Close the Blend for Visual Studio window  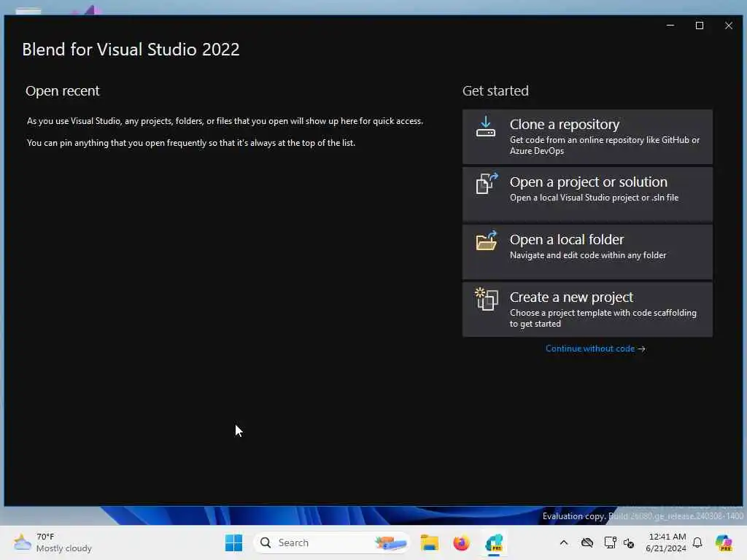729,26
